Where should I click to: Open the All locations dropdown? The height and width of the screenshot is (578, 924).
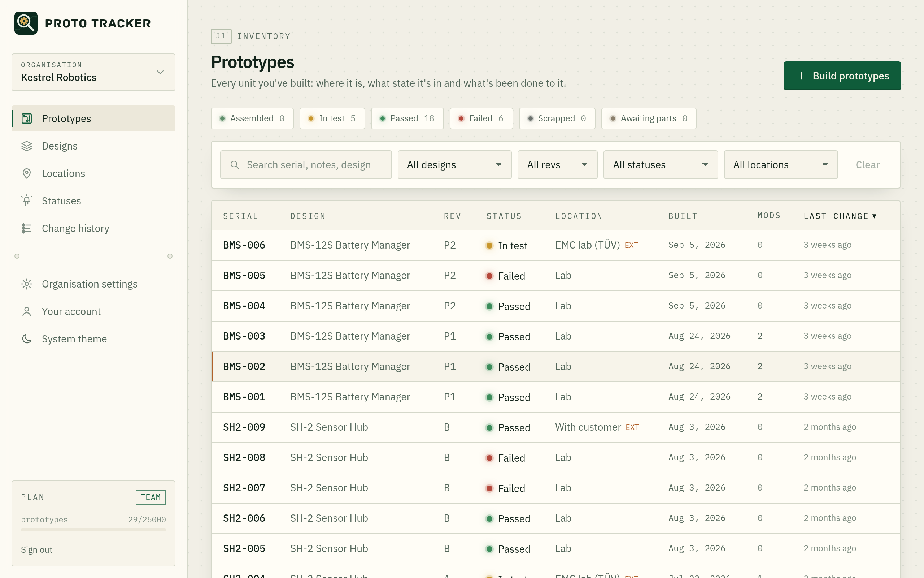coord(781,165)
